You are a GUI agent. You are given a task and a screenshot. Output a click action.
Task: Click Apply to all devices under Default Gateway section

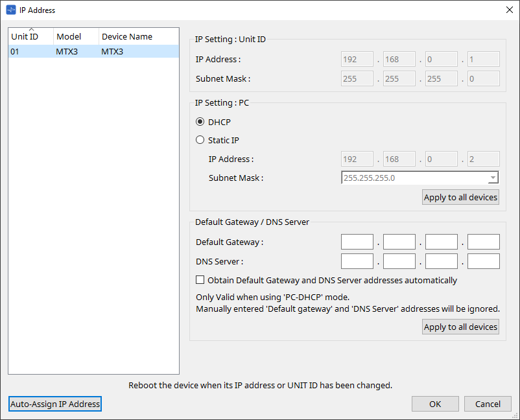tap(460, 327)
